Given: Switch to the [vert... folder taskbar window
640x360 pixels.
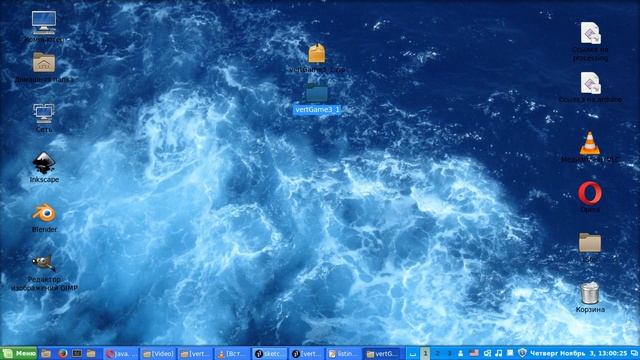Looking at the screenshot, I should click(196, 354).
